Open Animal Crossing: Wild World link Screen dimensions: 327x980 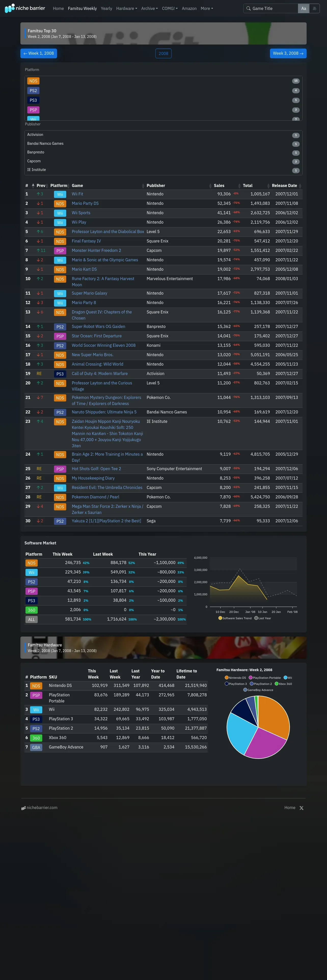[98, 365]
